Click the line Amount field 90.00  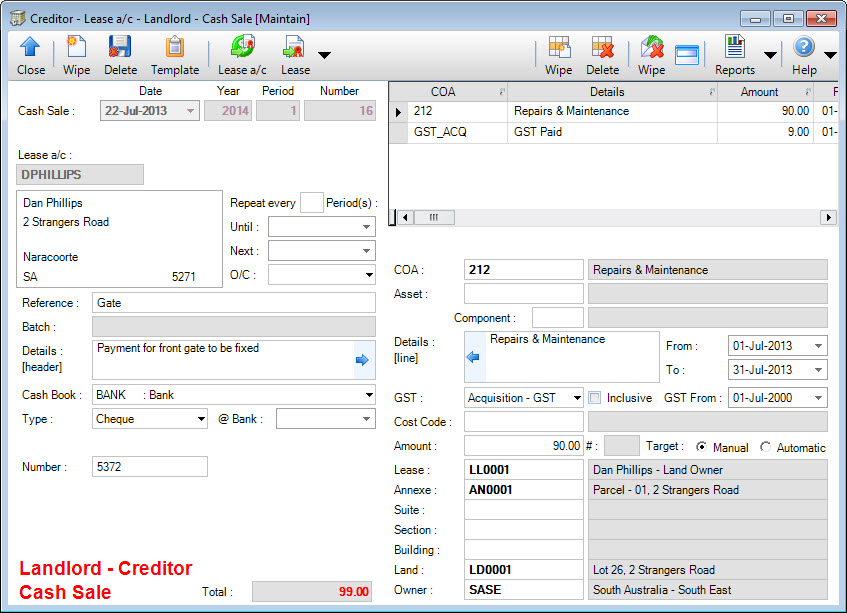click(x=523, y=446)
